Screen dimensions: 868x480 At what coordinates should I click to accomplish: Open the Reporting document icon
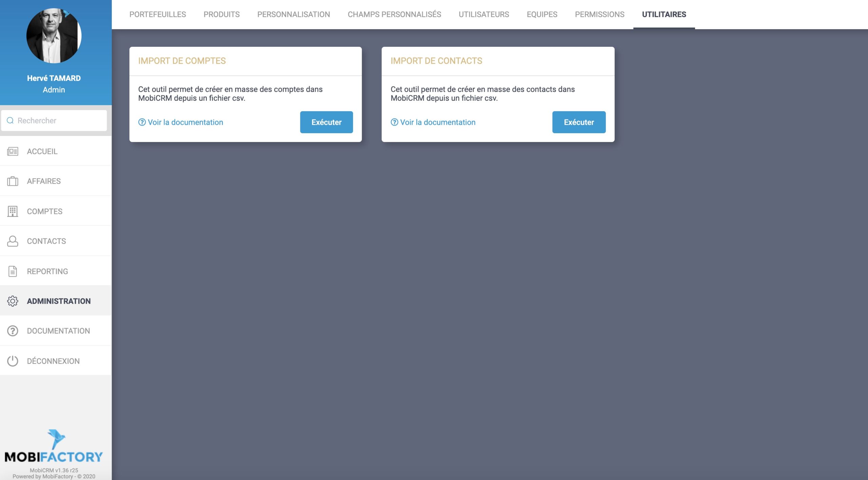(13, 271)
